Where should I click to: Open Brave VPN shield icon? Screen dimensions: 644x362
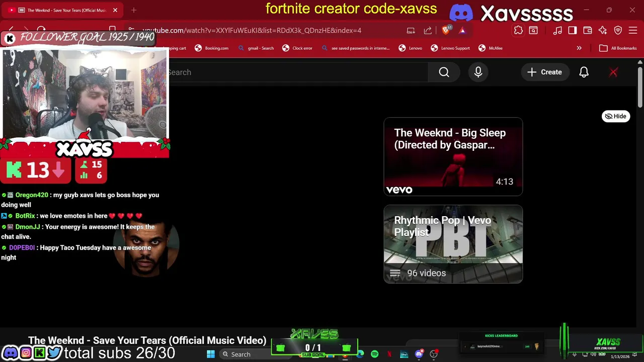click(x=618, y=30)
